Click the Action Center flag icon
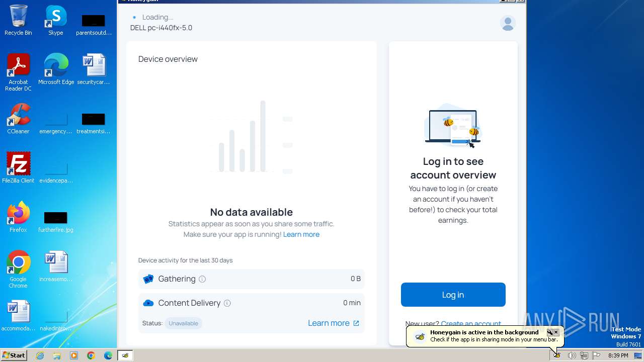 596,355
